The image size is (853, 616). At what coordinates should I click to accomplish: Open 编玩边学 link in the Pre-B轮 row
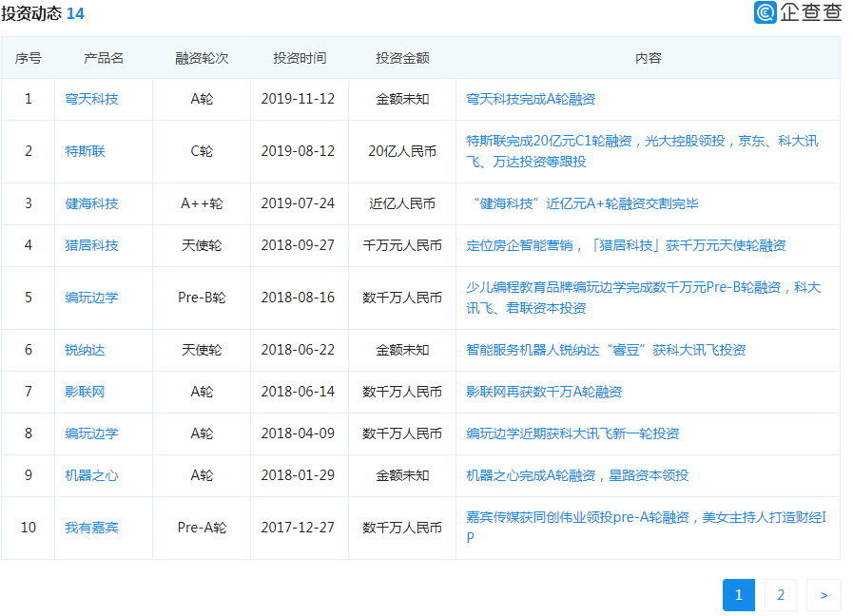tap(91, 298)
